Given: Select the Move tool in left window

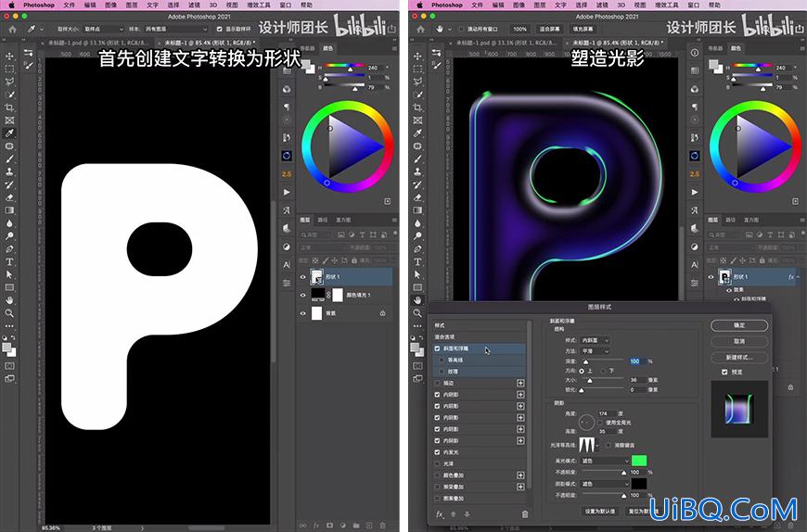Looking at the screenshot, I should pyautogui.click(x=9, y=56).
